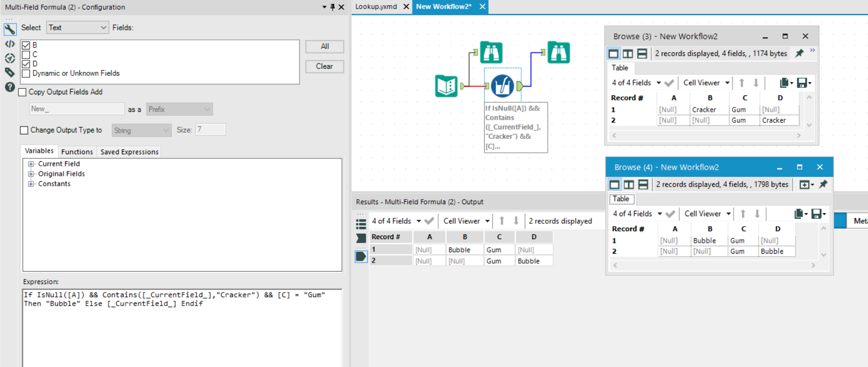Expand the Constants tree node
868x367 pixels.
click(31, 184)
